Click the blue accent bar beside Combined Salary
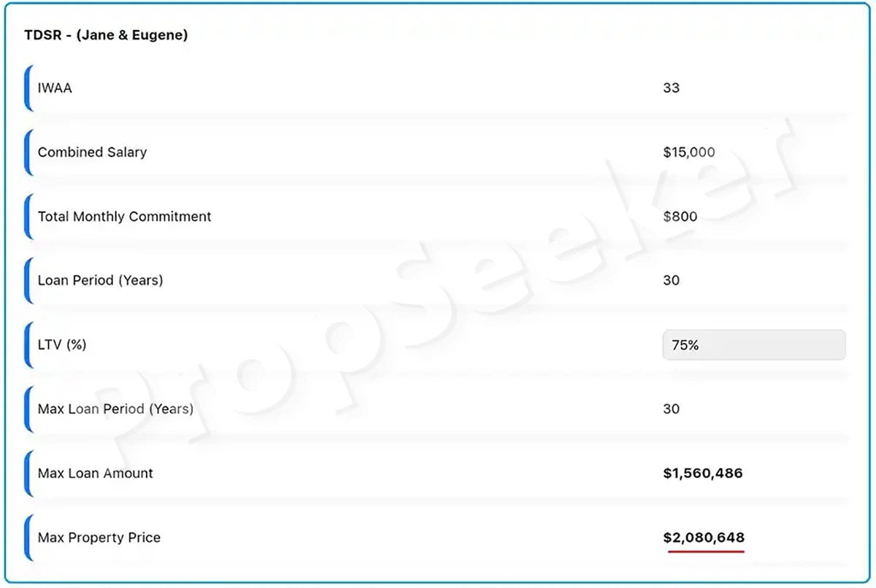Viewport: 876px width, 588px height. (x=28, y=152)
